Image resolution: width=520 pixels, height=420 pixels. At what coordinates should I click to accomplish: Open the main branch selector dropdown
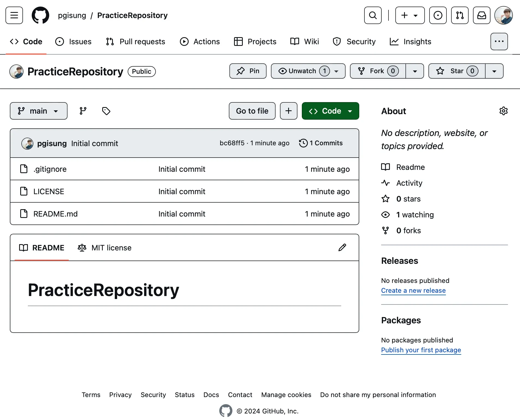[x=39, y=111]
